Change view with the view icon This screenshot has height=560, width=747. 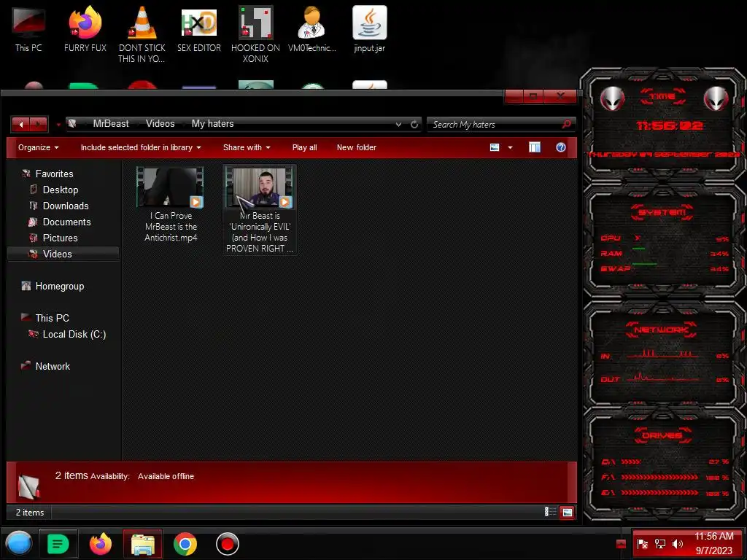tap(495, 147)
